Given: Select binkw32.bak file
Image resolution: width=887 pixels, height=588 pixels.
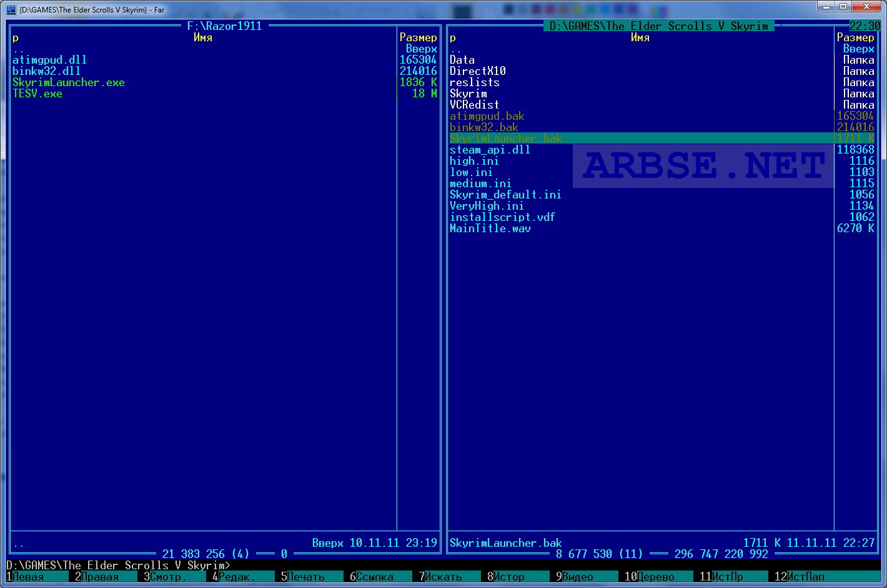Looking at the screenshot, I should [484, 127].
